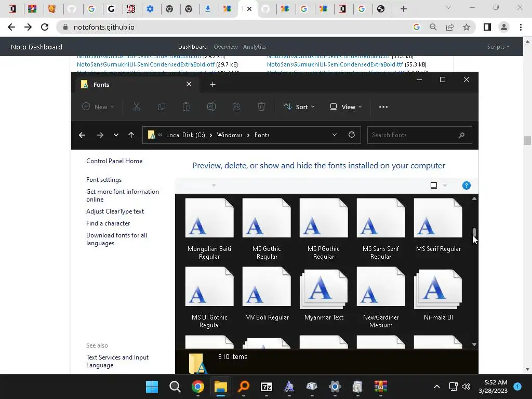
Task: Open the Scripts dropdown in Noto Dashboard
Action: [x=498, y=47]
